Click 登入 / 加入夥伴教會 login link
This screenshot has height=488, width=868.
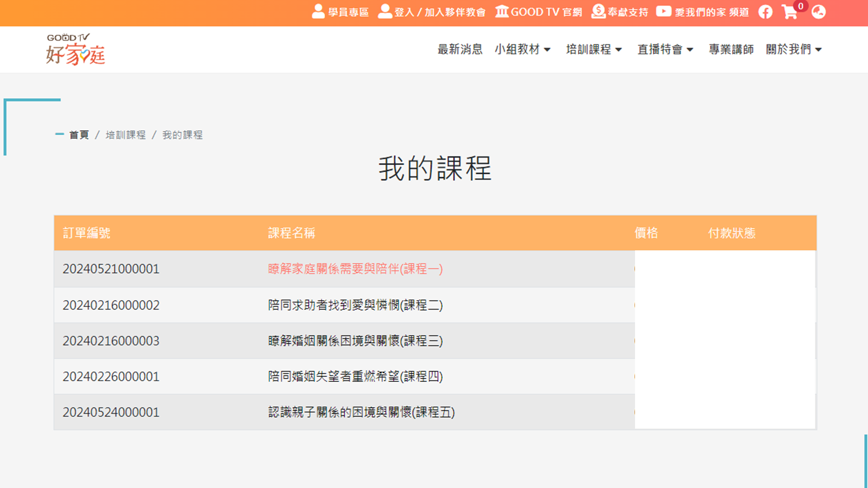coord(432,12)
